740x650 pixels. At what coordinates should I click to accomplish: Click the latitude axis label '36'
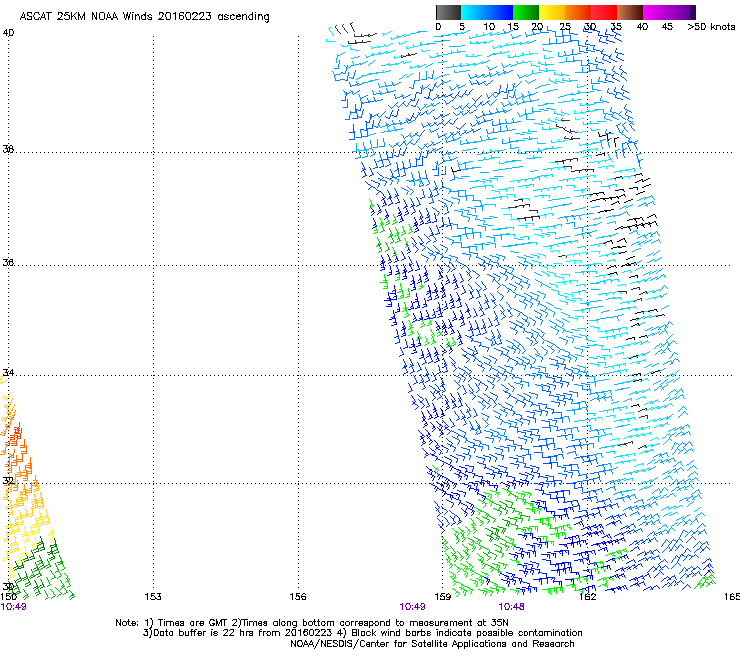(x=8, y=262)
